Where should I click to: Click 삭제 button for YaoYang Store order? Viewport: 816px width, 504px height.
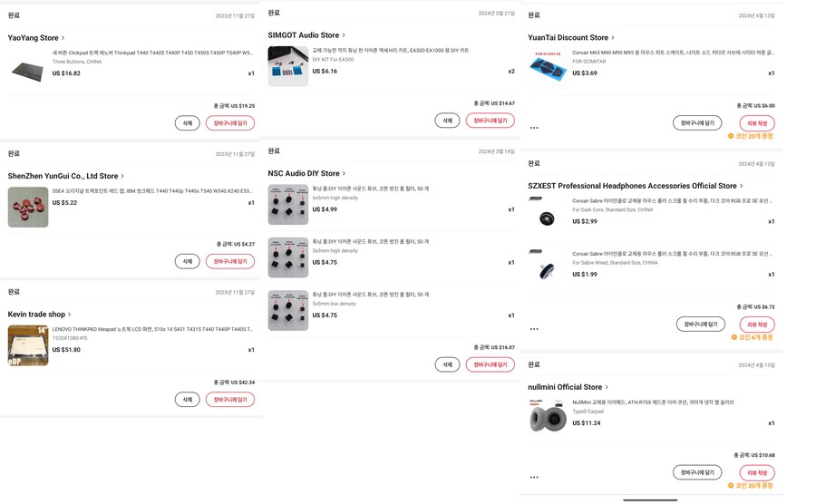(x=187, y=122)
